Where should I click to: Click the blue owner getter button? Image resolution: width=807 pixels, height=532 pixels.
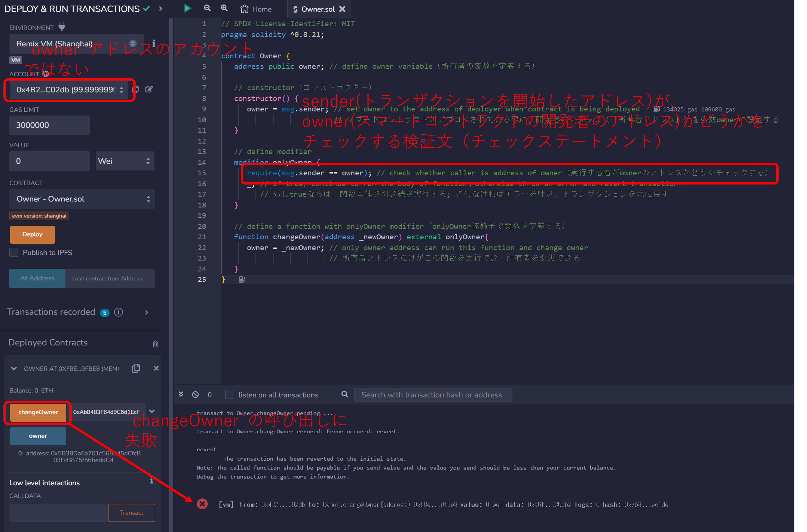click(x=38, y=436)
